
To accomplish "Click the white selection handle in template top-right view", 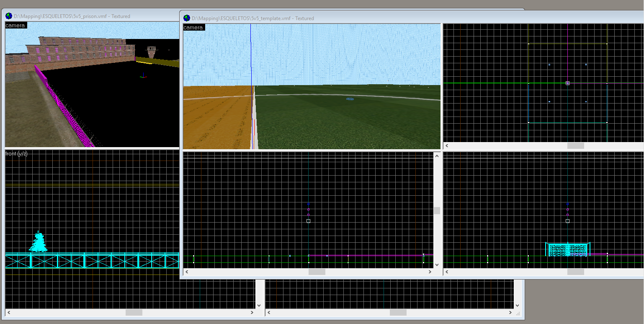I will pyautogui.click(x=567, y=83).
